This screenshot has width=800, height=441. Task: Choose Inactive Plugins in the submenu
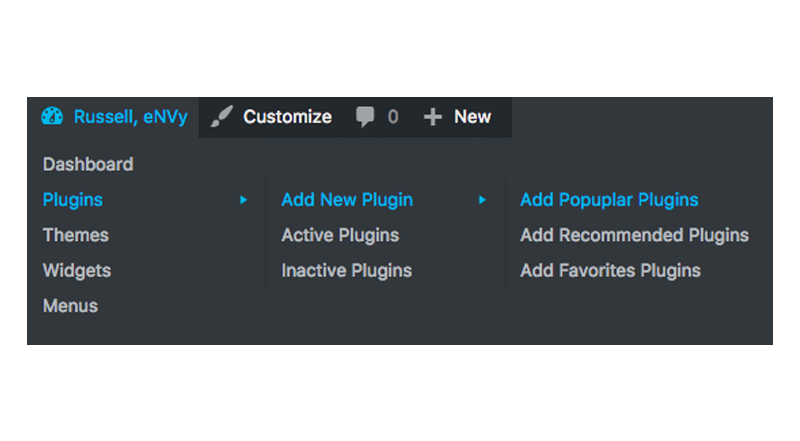[x=347, y=271]
